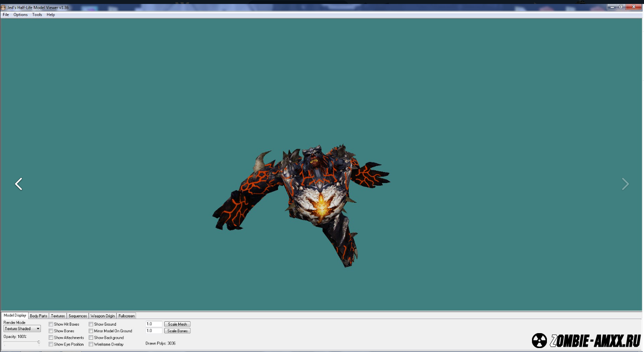
Task: Go to next image with right arrow
Action: click(625, 184)
